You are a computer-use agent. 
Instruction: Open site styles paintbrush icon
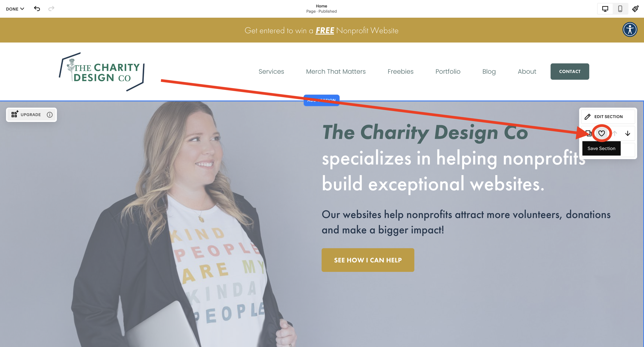635,9
